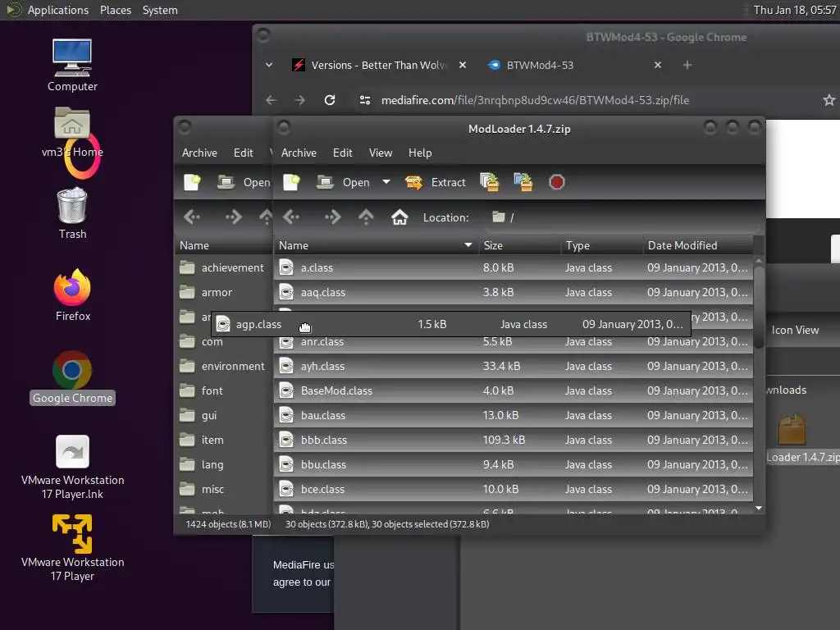Close the Versions Chrome tab
This screenshot has height=630, width=840.
463,65
